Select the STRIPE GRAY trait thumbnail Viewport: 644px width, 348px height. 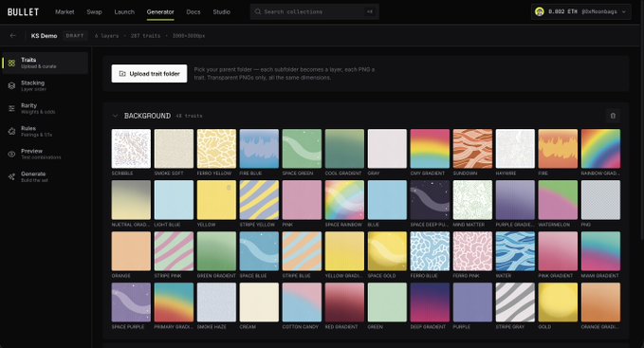click(515, 302)
